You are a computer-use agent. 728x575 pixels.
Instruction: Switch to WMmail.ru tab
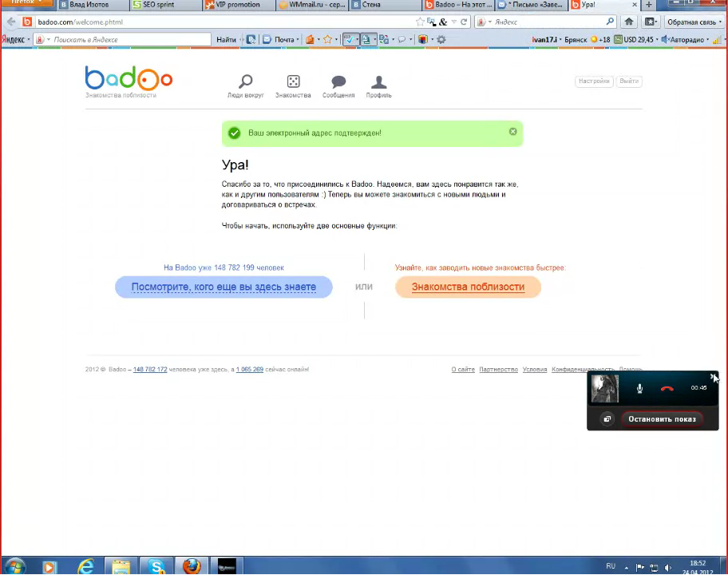tap(311, 5)
